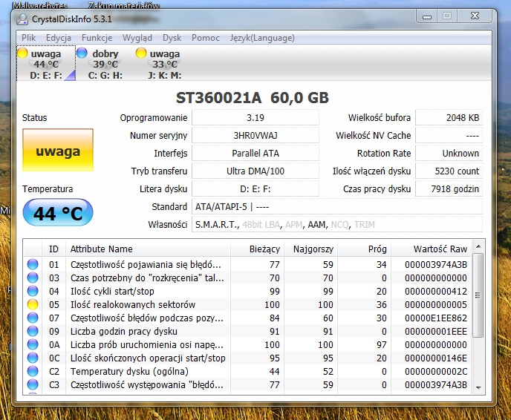Viewport: 511px width, 420px height.
Task: Click the Ultra DMA/100 transfer mode field
Action: [255, 171]
